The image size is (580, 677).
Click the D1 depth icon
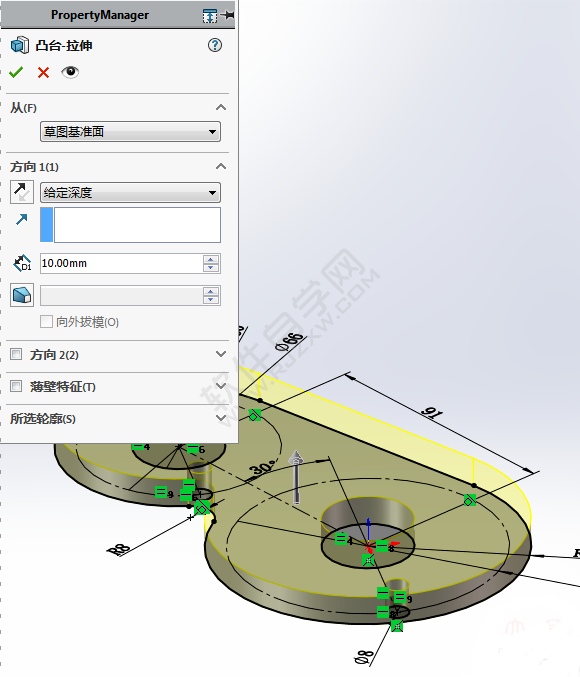coord(22,263)
